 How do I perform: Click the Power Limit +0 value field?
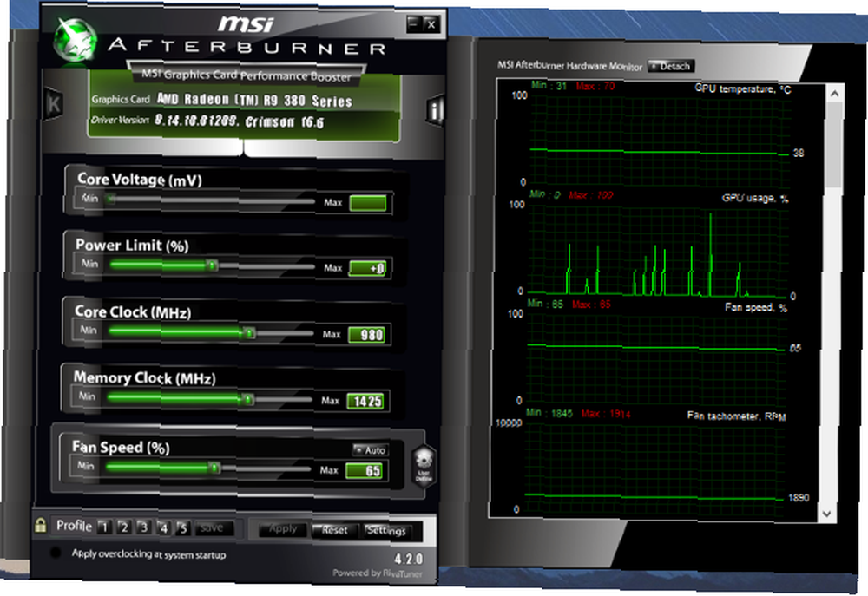point(367,268)
